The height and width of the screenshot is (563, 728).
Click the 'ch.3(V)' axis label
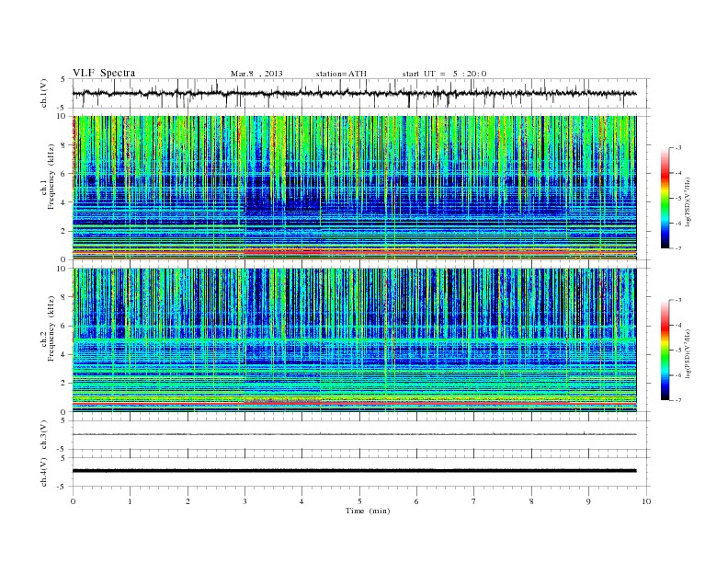point(44,435)
